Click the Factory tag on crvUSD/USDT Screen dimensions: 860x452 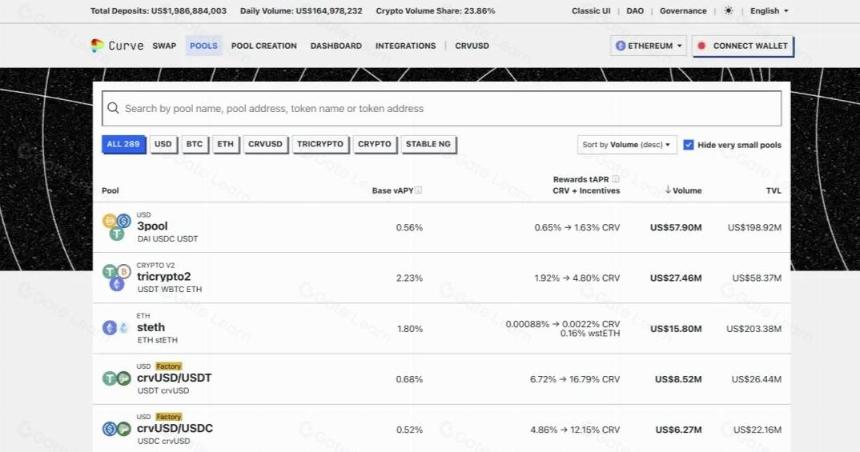(x=168, y=366)
